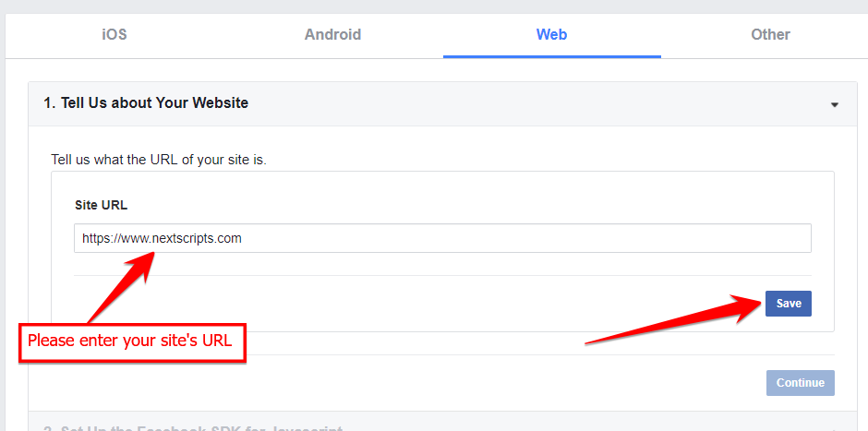
Task: Collapse the Tell Us about Your Website section arrow
Action: tap(835, 104)
